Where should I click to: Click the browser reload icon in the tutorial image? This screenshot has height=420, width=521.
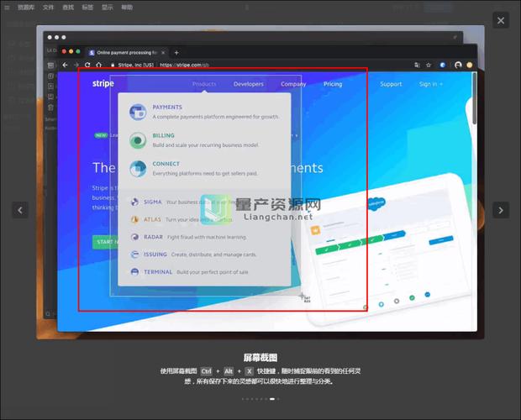pyautogui.click(x=87, y=65)
